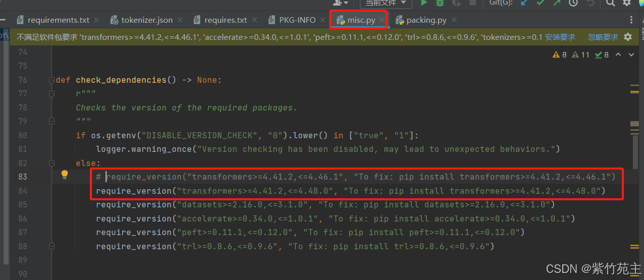Click the docstring fold end marker on line 79
The height and width of the screenshot is (280, 644).
51,121
